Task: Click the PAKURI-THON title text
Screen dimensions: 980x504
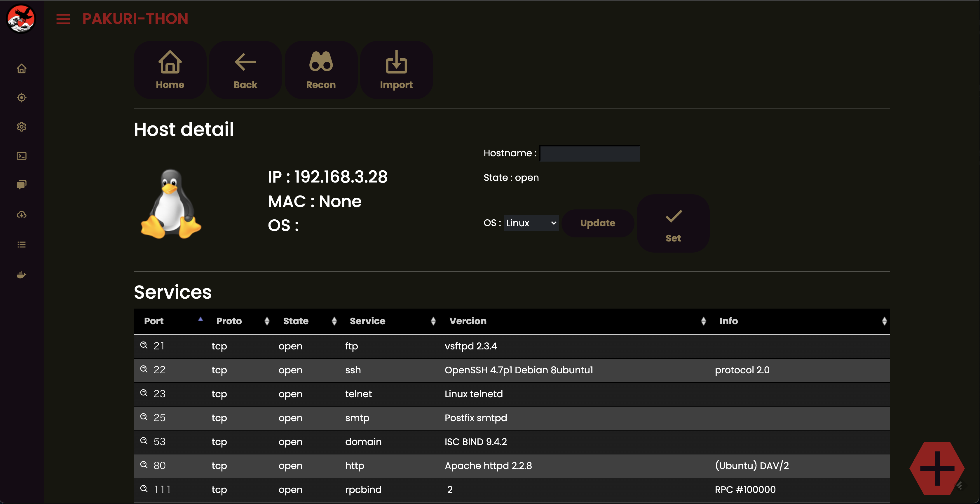Action: (135, 19)
